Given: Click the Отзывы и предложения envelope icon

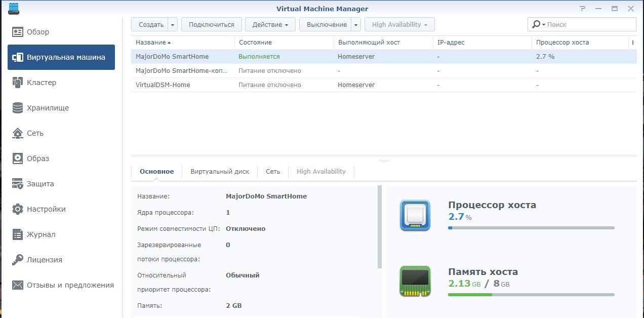Looking at the screenshot, I should [18, 285].
